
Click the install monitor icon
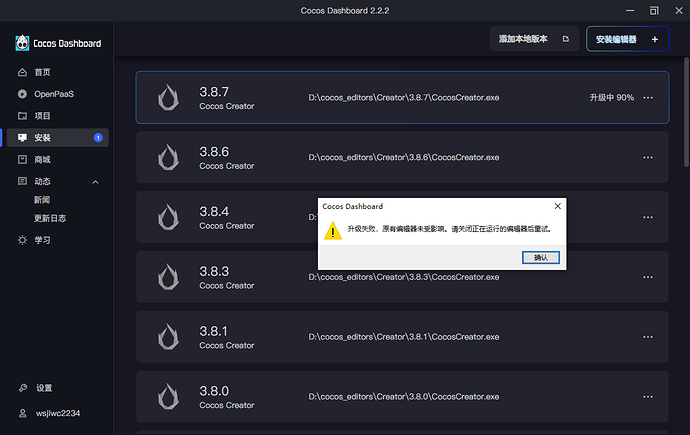click(22, 138)
